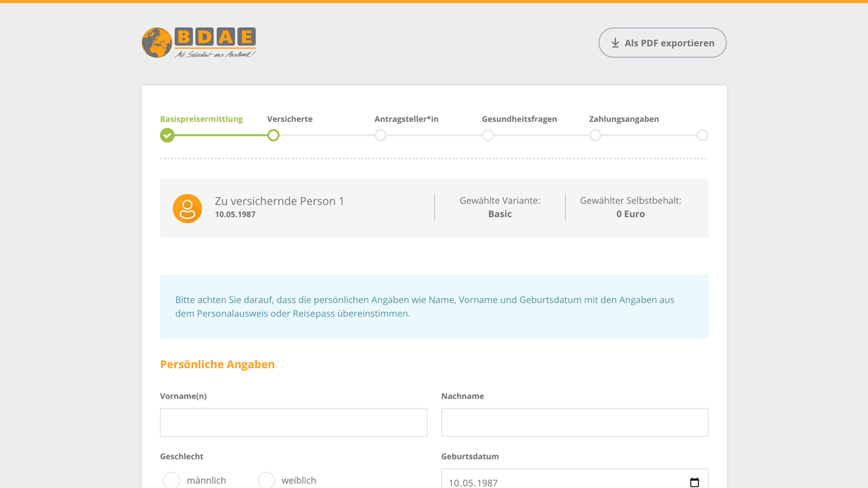Open the Zahlungsangaben step
The image size is (868, 488).
[x=624, y=119]
